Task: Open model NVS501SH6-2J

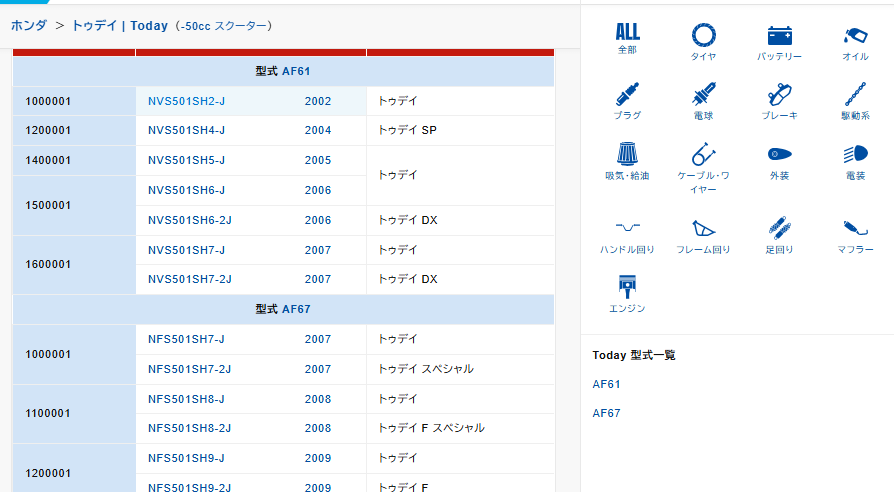Action: coord(190,220)
